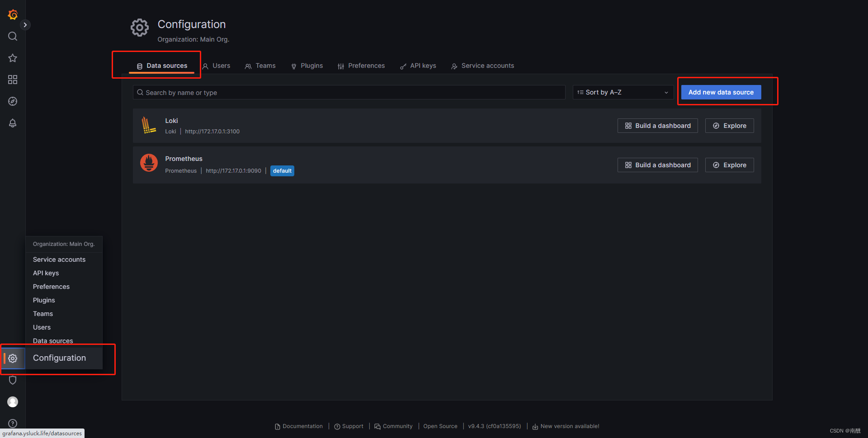Viewport: 868px width, 438px height.
Task: Open Explore compass icon in sidebar
Action: [x=13, y=101]
